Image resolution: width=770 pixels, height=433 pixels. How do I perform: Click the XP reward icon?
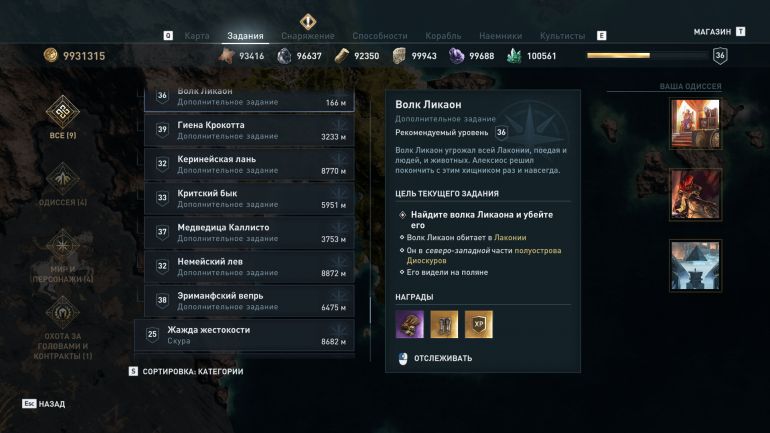pos(479,324)
